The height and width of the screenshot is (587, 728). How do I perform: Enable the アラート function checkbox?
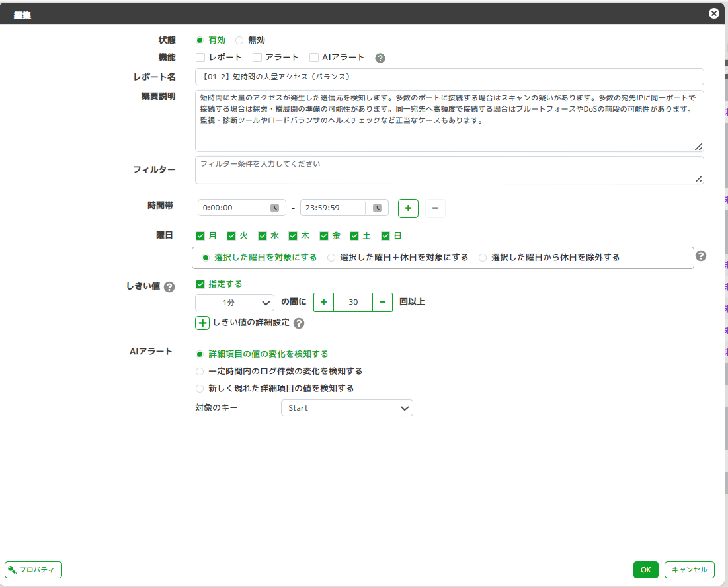tap(257, 58)
